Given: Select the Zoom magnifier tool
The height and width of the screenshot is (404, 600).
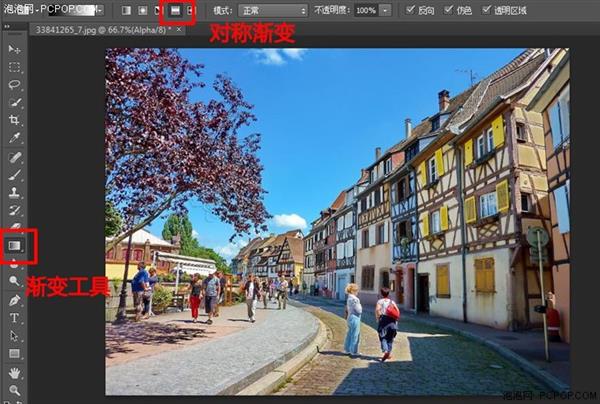Looking at the screenshot, I should [x=14, y=390].
